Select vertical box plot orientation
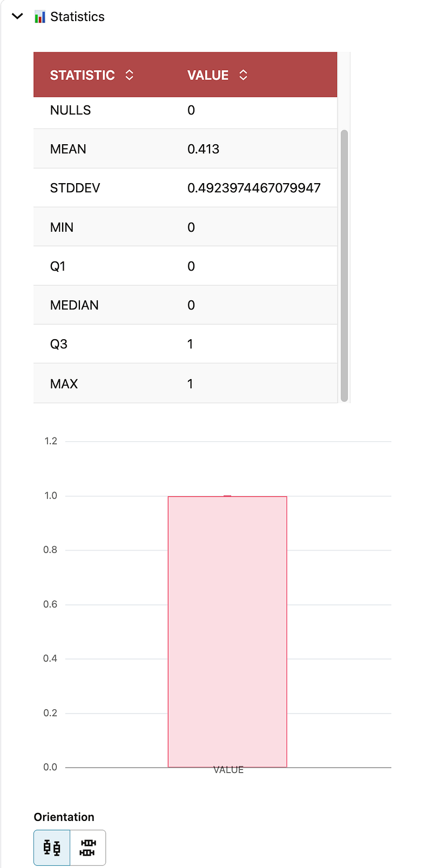The image size is (432, 868). [x=52, y=847]
